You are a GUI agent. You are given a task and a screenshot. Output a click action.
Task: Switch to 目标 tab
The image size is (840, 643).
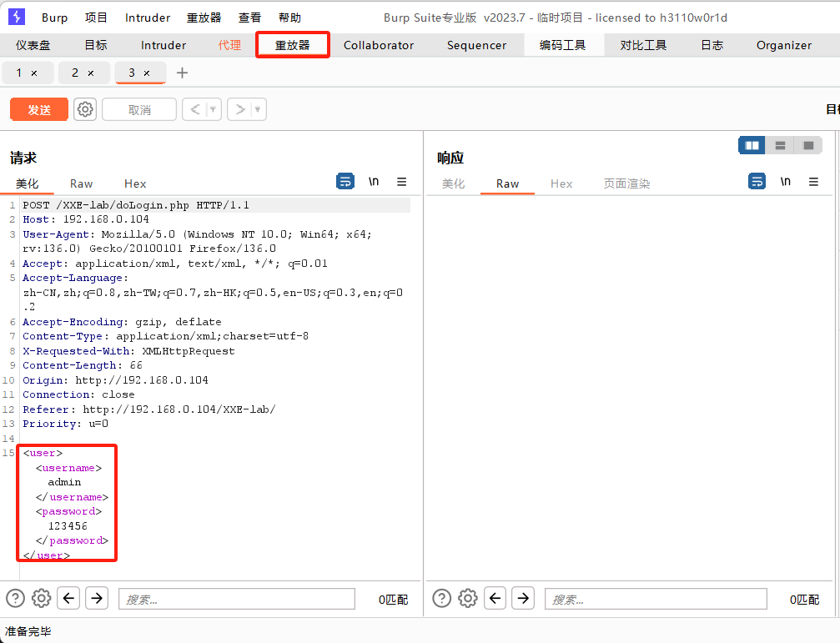pos(96,45)
